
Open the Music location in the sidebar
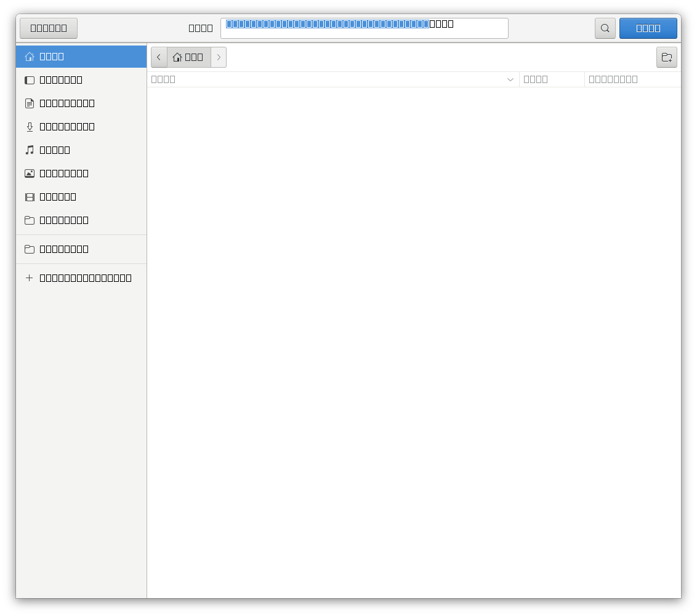[55, 150]
